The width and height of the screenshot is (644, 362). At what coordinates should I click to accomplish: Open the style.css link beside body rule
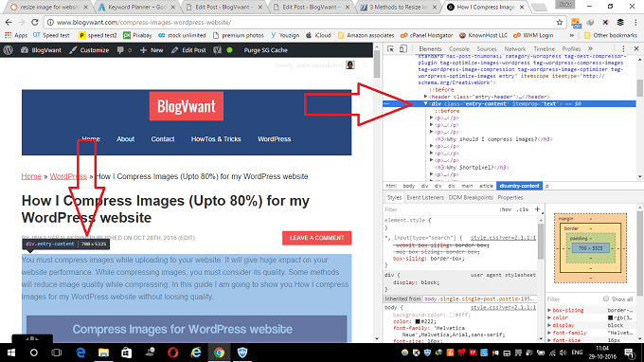503,307
